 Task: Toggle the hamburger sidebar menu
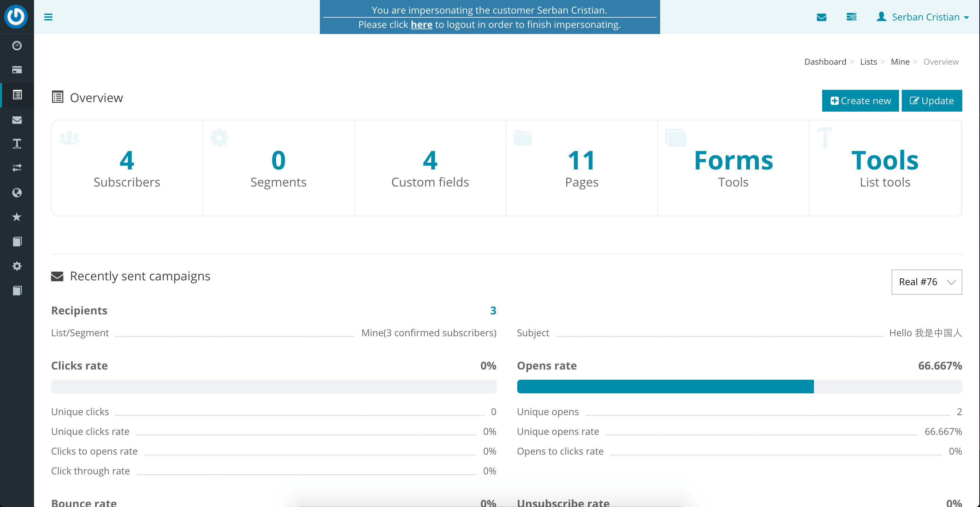click(x=48, y=17)
